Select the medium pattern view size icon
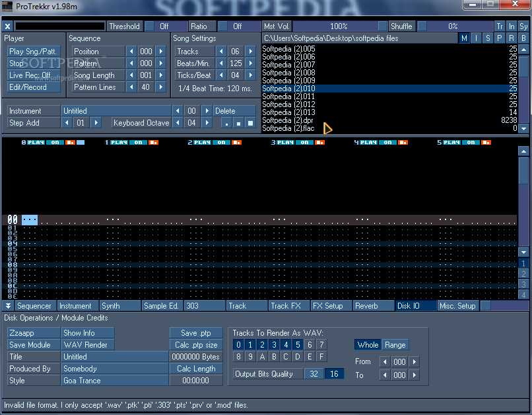The height and width of the screenshot is (415, 532). point(238,123)
